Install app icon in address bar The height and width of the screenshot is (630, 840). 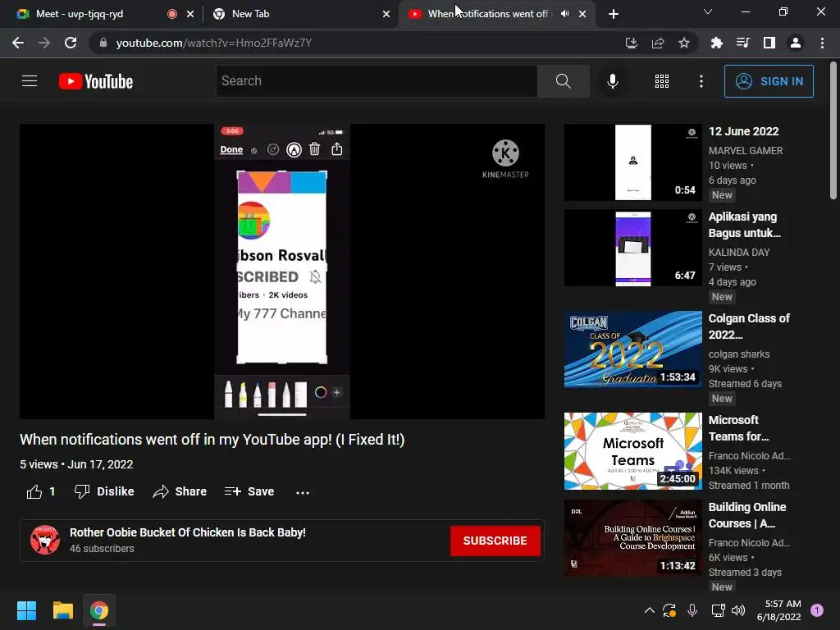coord(631,43)
